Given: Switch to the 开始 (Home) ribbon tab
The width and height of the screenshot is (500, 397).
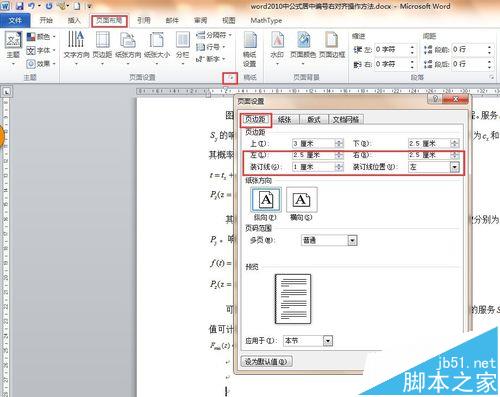Looking at the screenshot, I should [x=46, y=20].
